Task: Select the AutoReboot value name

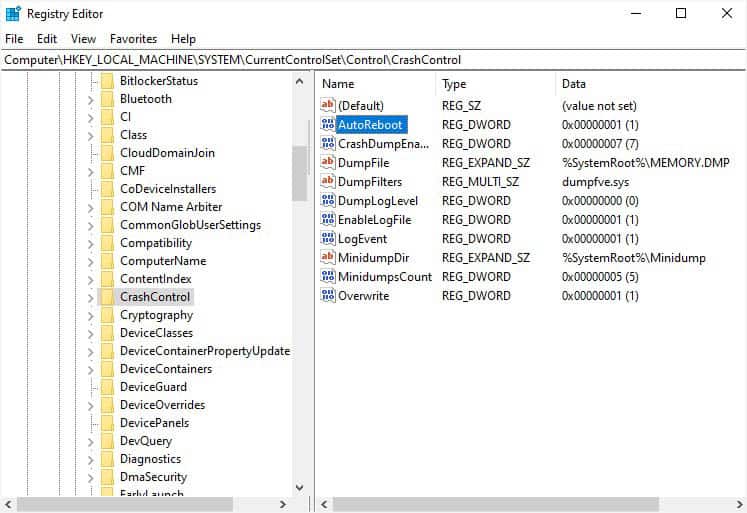Action: pyautogui.click(x=370, y=125)
